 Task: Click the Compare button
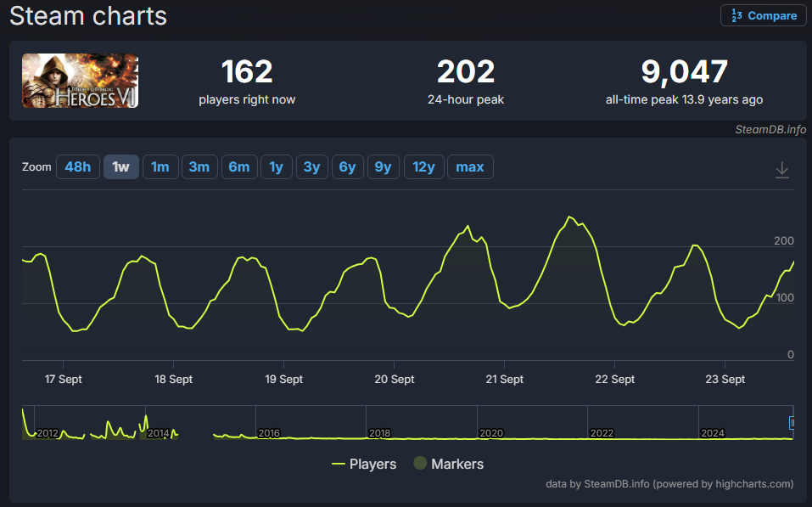(764, 15)
